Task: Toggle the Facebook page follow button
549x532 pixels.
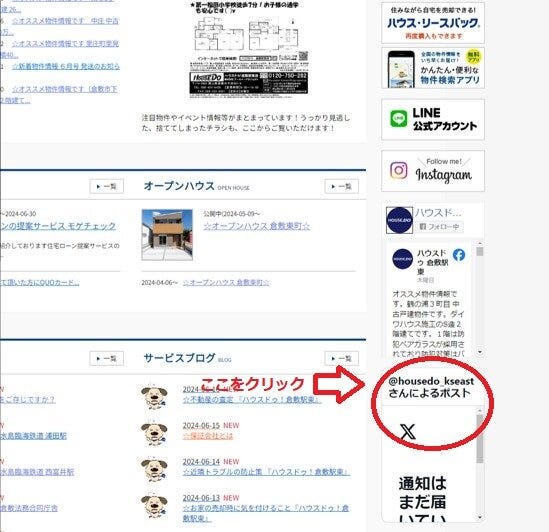Action: click(x=440, y=227)
